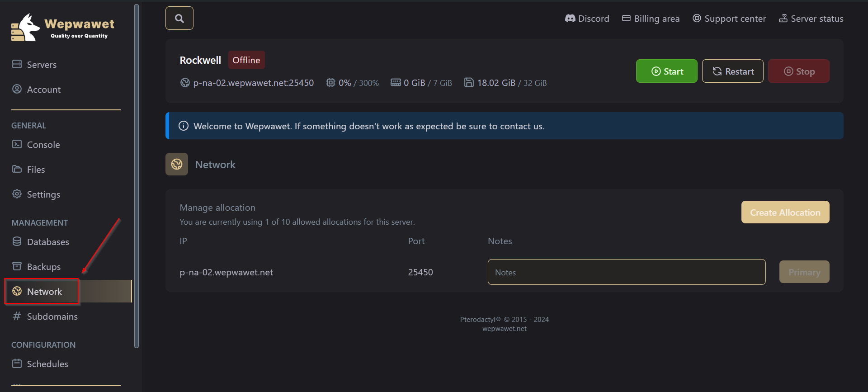Click the Databases cylinder icon
The width and height of the screenshot is (868, 392).
point(17,241)
